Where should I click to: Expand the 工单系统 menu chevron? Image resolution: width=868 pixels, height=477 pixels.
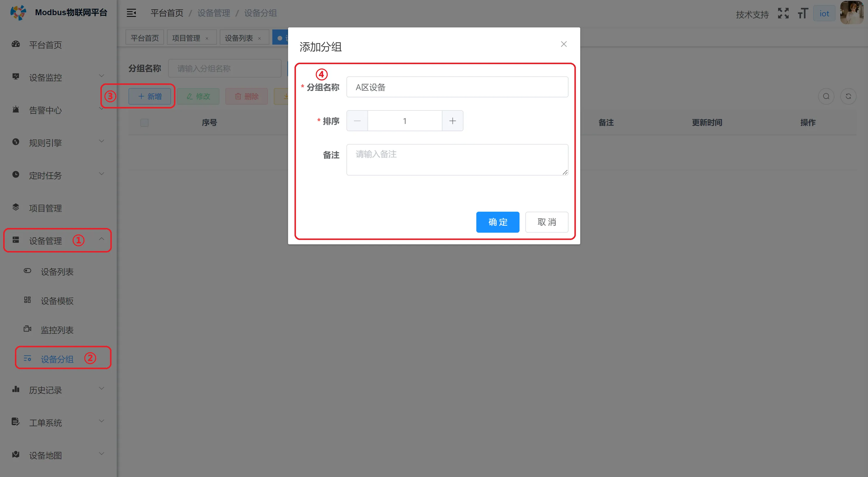click(x=102, y=421)
